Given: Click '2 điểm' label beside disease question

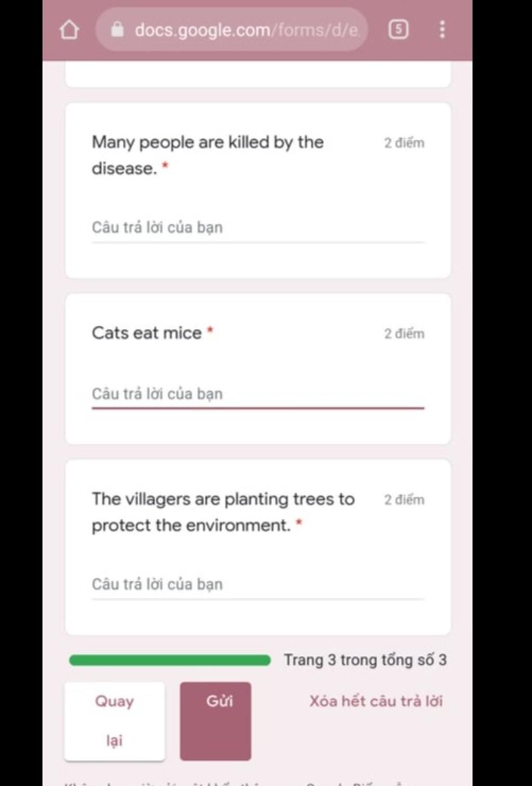Looking at the screenshot, I should coord(404,143).
